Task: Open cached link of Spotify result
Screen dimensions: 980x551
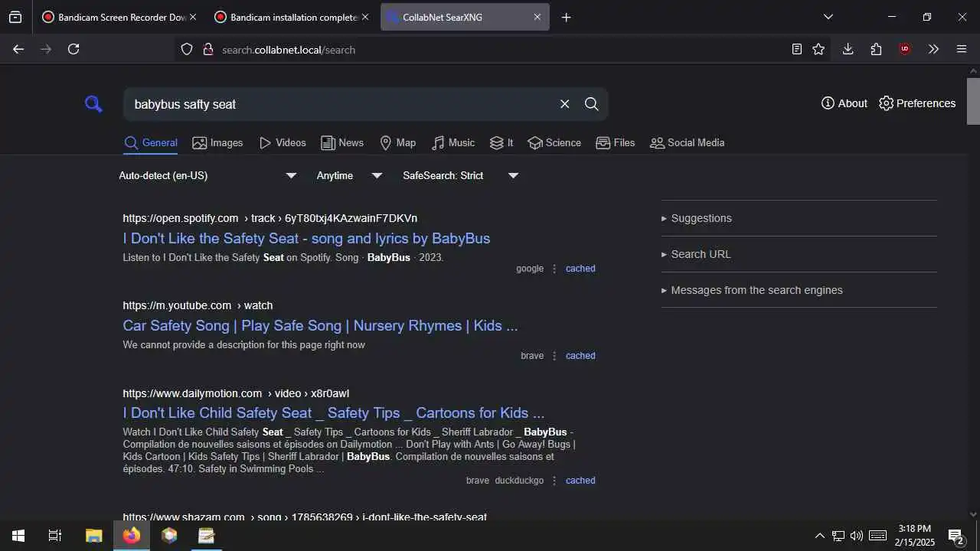Action: tap(580, 269)
